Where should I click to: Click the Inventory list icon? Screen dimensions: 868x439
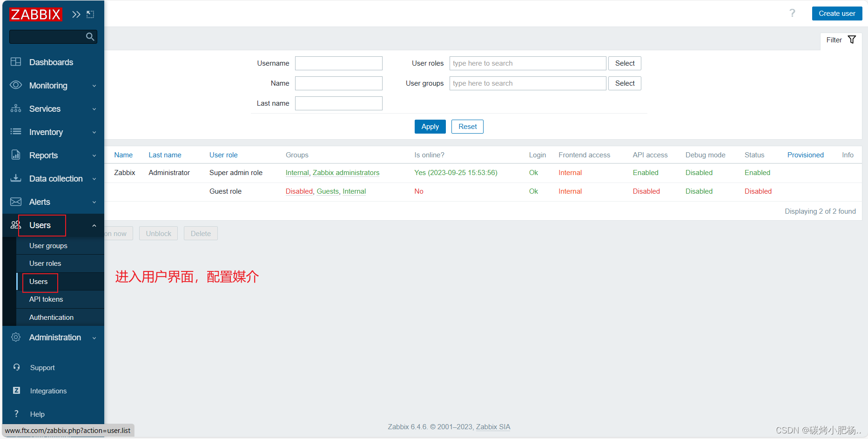pyautogui.click(x=16, y=132)
